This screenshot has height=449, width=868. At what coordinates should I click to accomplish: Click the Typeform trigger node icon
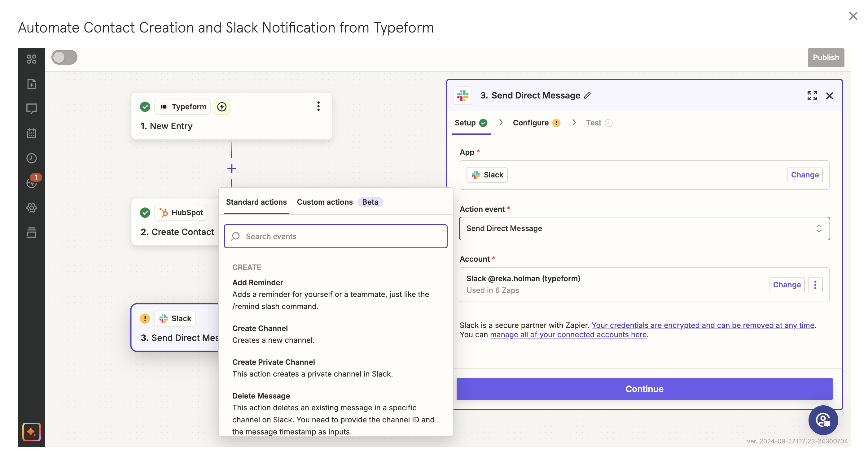click(163, 107)
